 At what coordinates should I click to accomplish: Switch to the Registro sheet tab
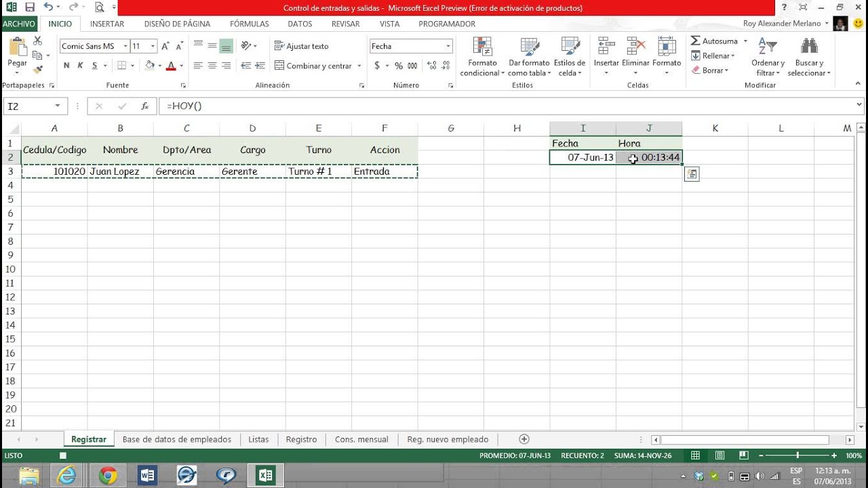click(x=301, y=439)
